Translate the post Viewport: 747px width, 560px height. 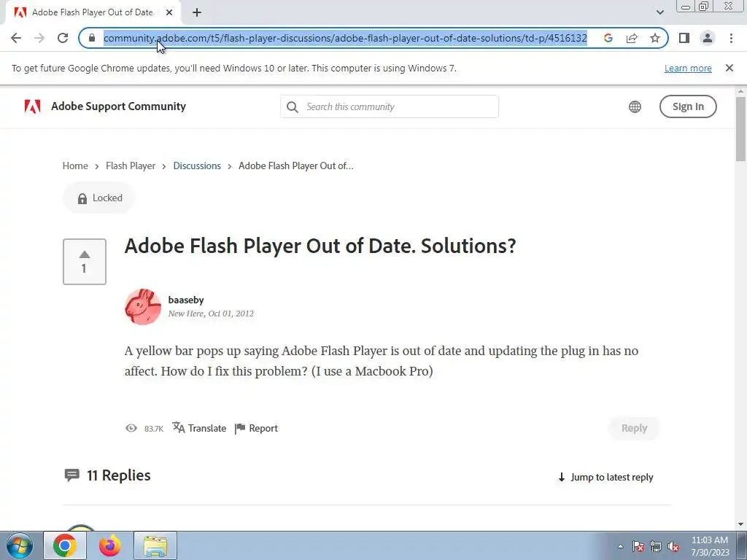(x=199, y=428)
